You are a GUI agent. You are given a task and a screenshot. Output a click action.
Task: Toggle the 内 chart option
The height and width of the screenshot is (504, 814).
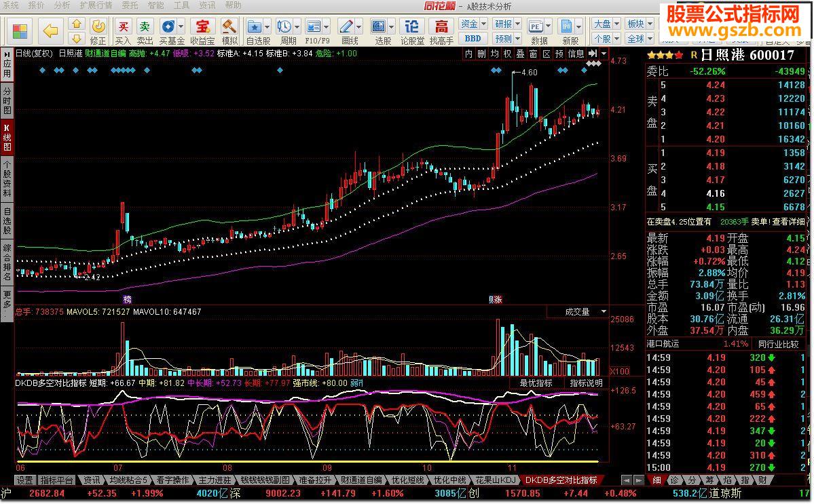[x=468, y=54]
